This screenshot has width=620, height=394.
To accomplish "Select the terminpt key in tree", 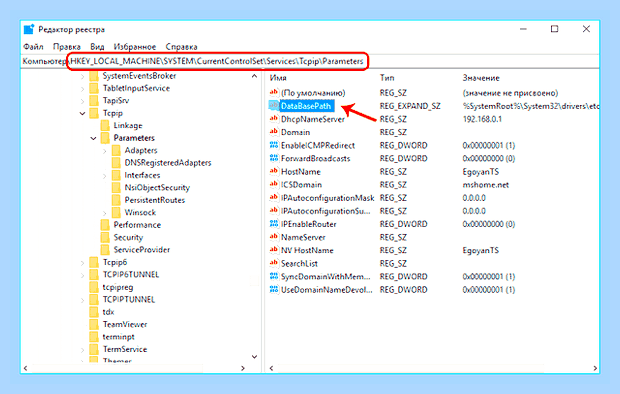I will coord(119,337).
